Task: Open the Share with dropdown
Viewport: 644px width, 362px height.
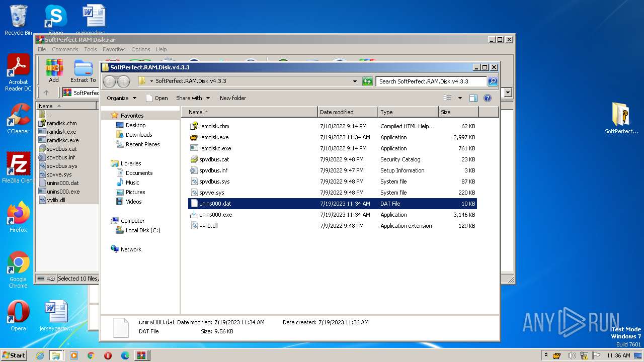Action: point(193,98)
